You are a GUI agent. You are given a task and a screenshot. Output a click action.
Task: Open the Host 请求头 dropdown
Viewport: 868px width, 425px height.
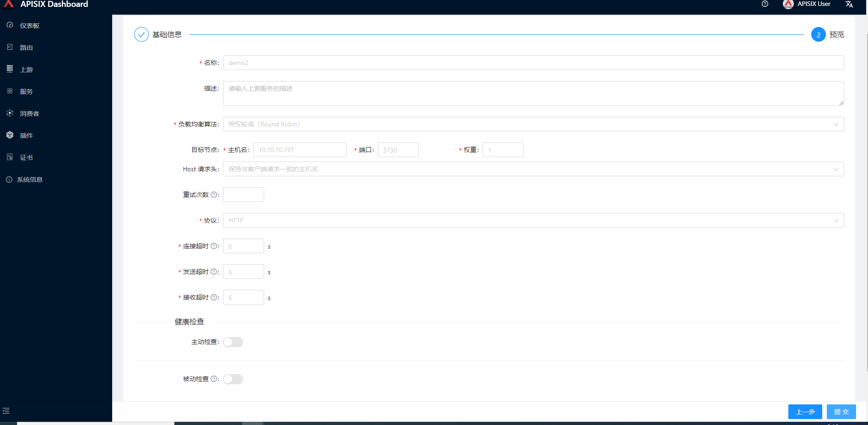coord(533,169)
